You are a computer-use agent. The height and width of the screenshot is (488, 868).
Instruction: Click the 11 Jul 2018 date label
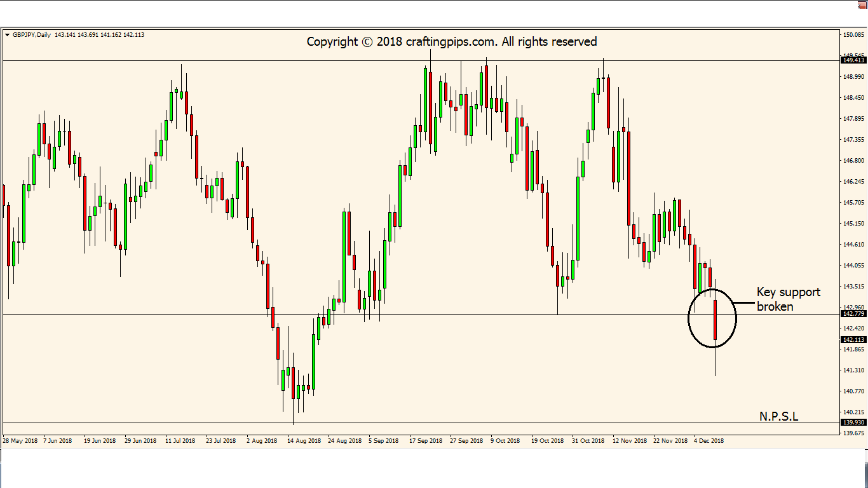tap(180, 440)
